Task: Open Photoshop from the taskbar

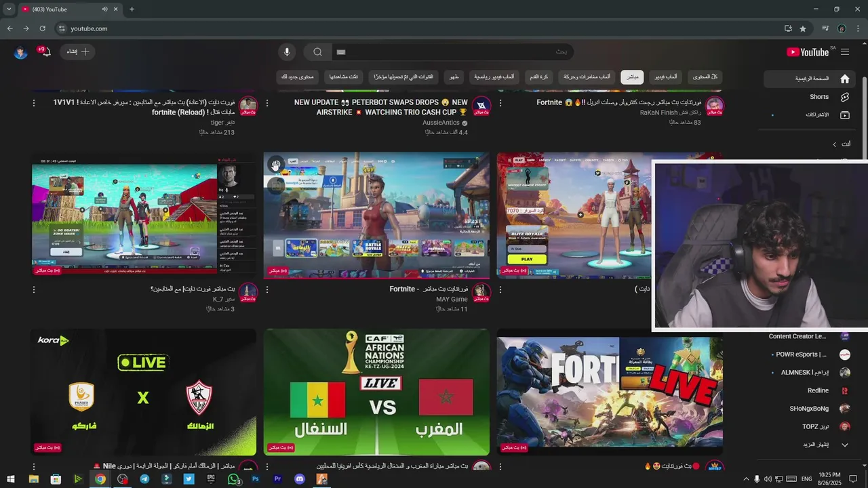Action: point(255,479)
